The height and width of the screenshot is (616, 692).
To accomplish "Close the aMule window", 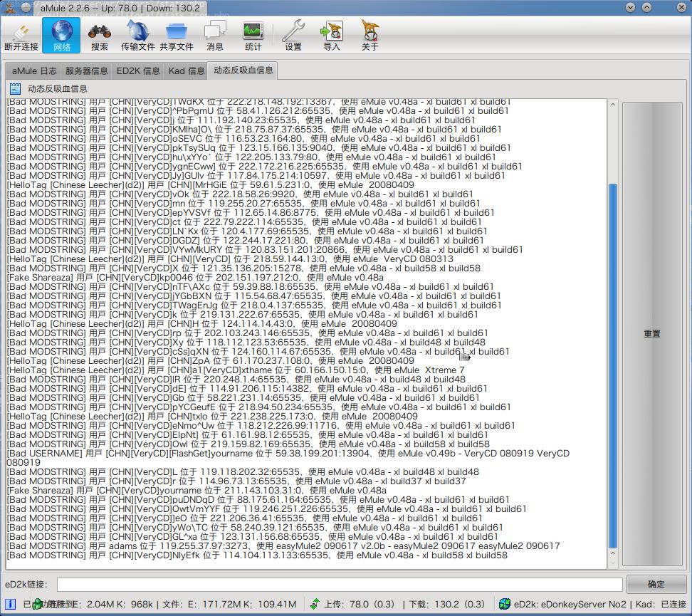I will (681, 8).
